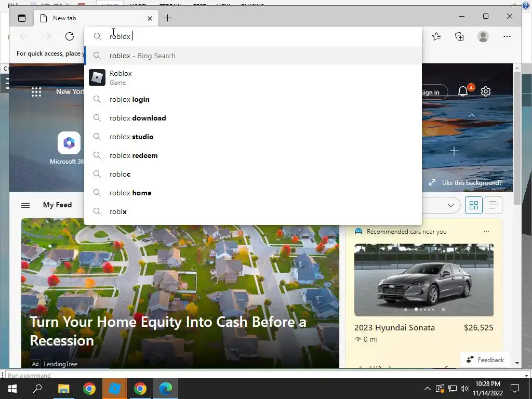Open the 2023 Hyundai Sonata car image
This screenshot has width=532, height=399.
coord(424,280)
